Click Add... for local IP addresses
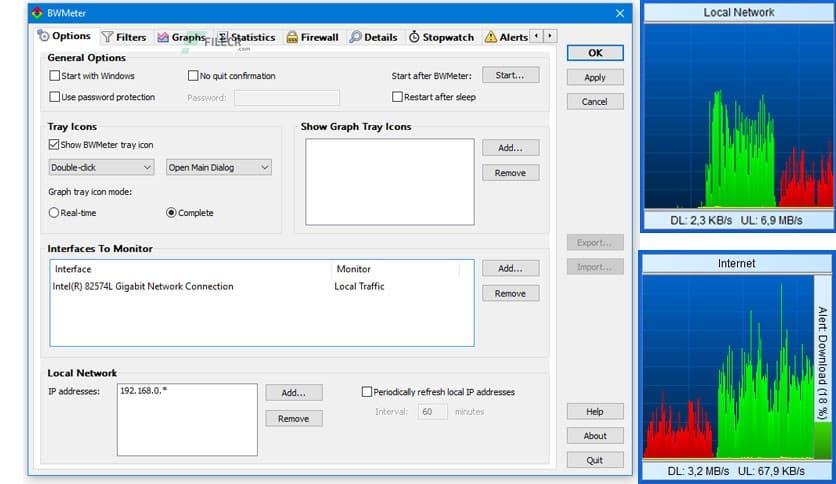 (294, 393)
